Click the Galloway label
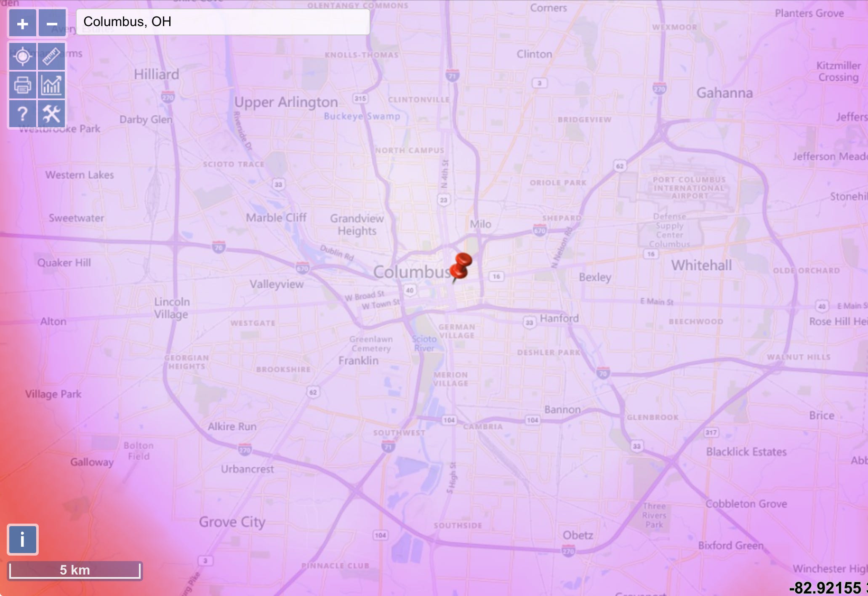This screenshot has height=596, width=868. [x=92, y=462]
